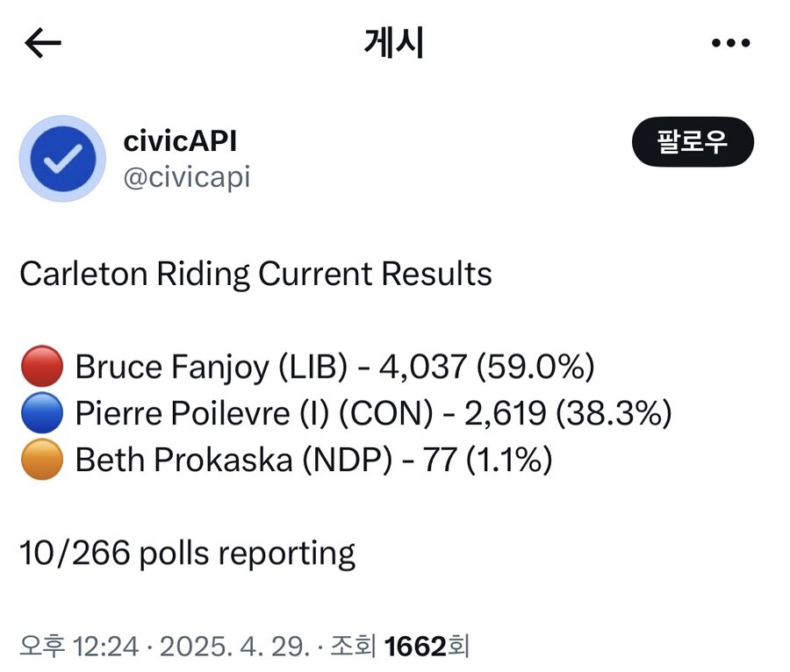Open the civicAPI profile avatar
The height and width of the screenshot is (672, 790).
point(62,159)
